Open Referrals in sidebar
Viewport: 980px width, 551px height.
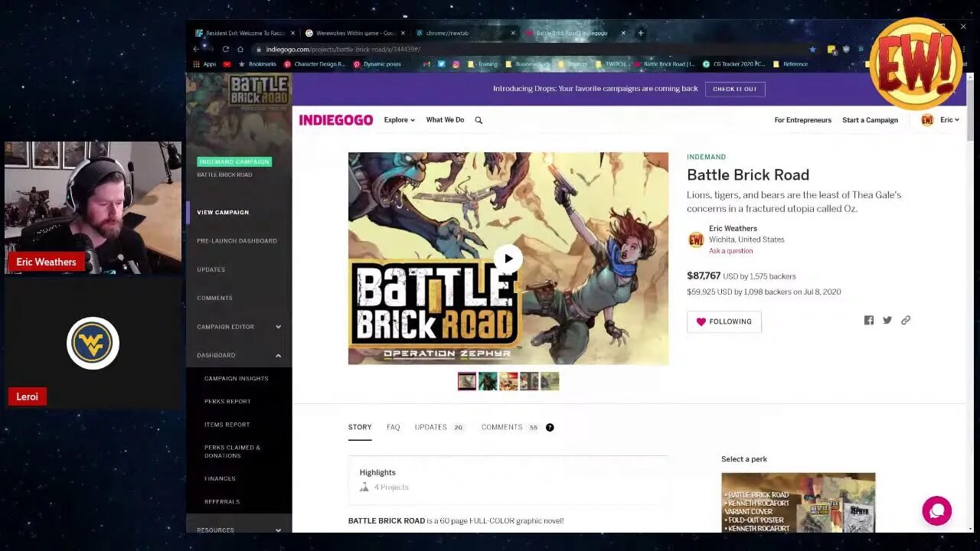222,502
